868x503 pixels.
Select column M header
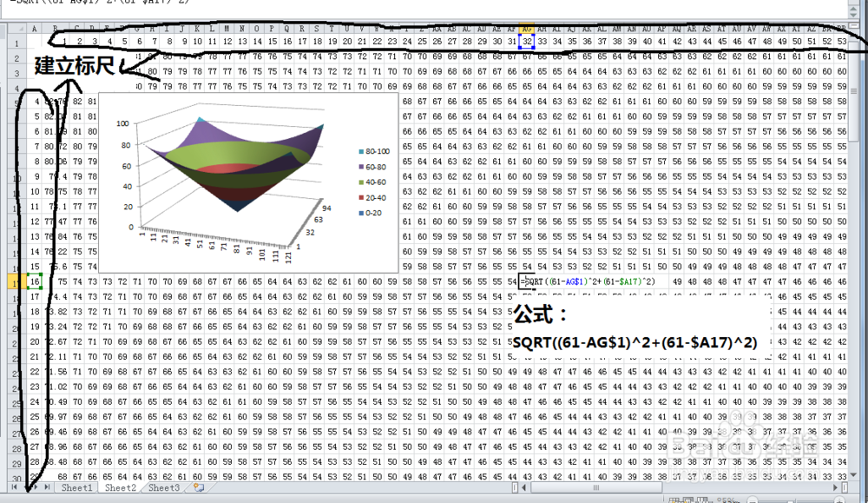coord(227,29)
